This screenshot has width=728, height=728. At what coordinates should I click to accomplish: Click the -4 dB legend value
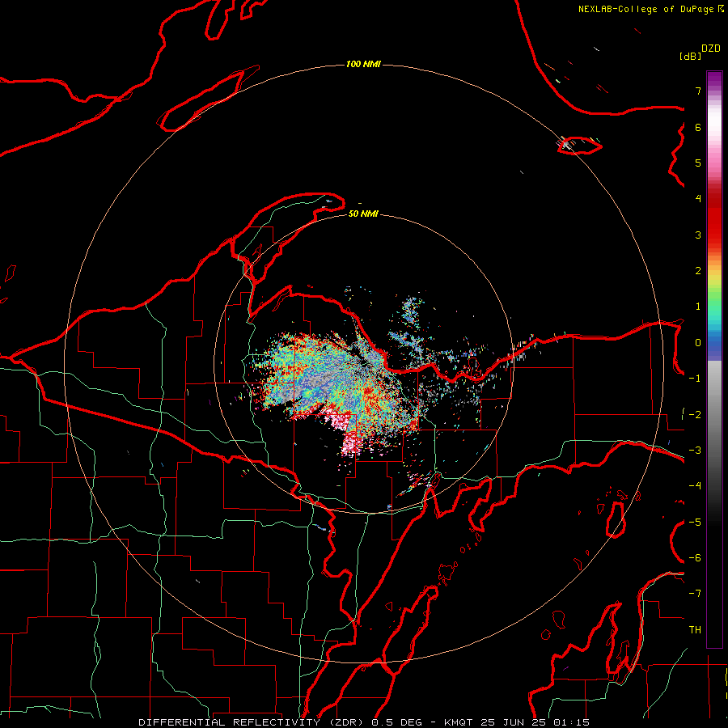tap(695, 486)
